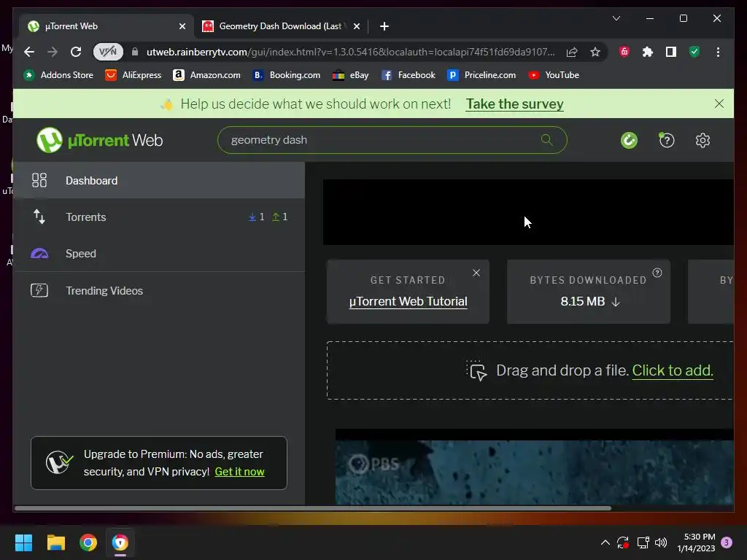Open the extensions puzzle icon
The height and width of the screenshot is (560, 747).
pos(648,52)
